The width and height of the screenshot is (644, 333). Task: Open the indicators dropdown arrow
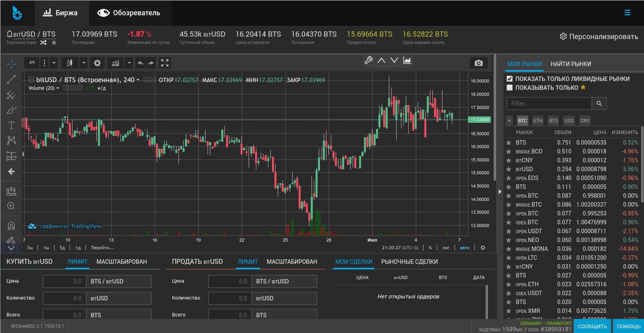click(x=129, y=63)
